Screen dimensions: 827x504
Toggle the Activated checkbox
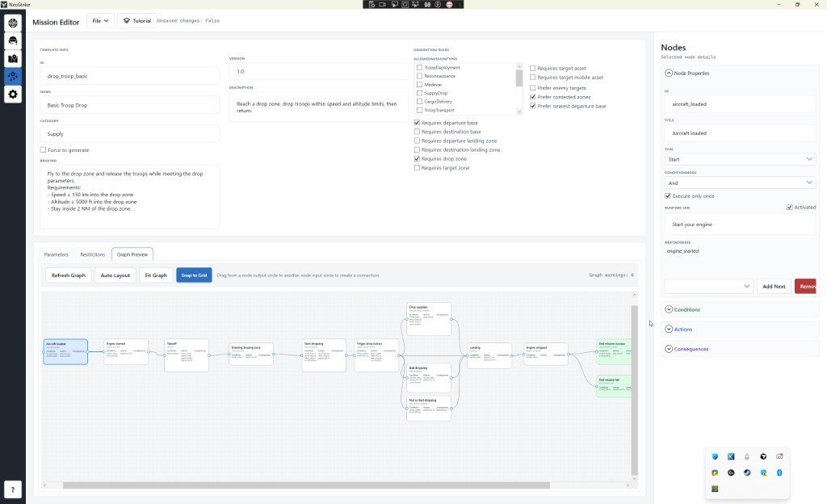click(789, 208)
